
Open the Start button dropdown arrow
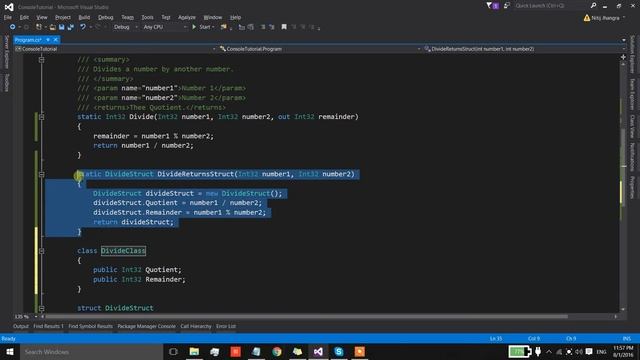(x=213, y=27)
